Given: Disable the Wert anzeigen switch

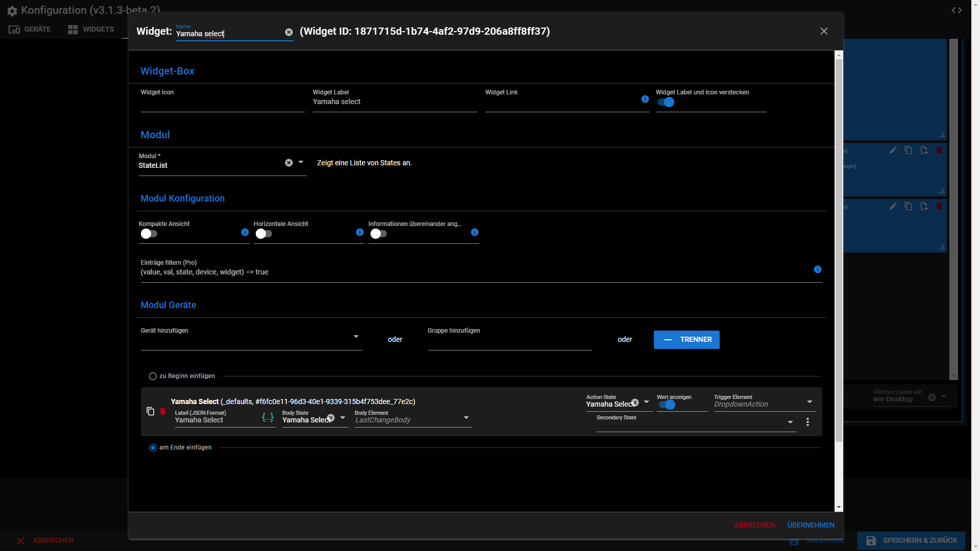Looking at the screenshot, I should tap(667, 405).
